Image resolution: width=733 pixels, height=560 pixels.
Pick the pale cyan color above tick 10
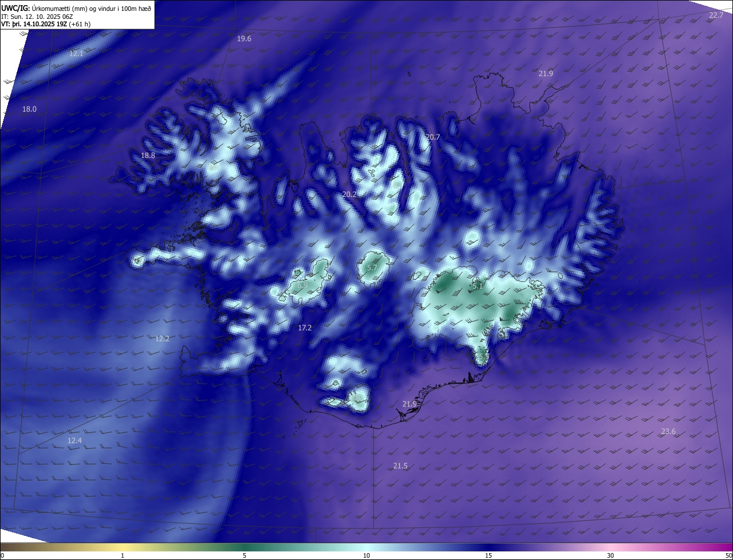tap(366, 547)
